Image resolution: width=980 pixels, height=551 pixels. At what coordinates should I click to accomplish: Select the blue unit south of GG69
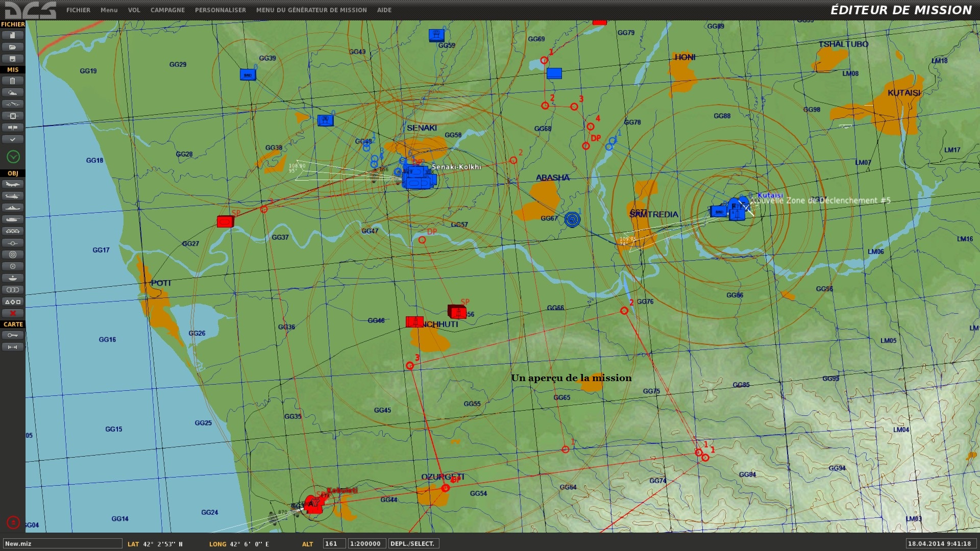(x=554, y=73)
